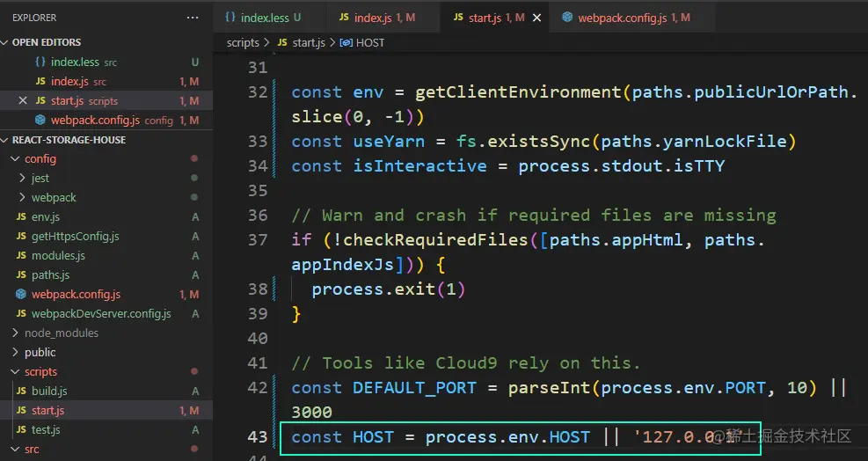Image resolution: width=868 pixels, height=461 pixels.
Task: Open getHttpsConfig.js file
Action: pyautogui.click(x=106, y=237)
